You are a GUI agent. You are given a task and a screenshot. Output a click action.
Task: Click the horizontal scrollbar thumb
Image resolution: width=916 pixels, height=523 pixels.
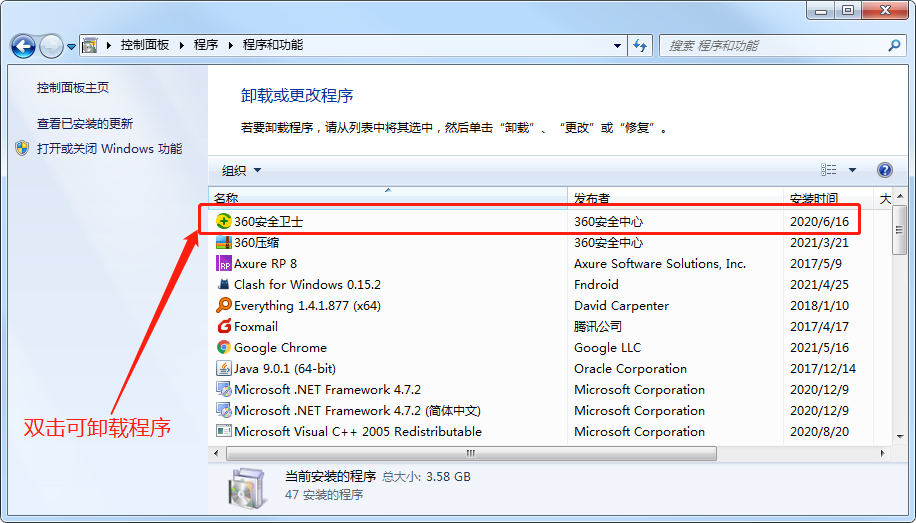pos(471,453)
